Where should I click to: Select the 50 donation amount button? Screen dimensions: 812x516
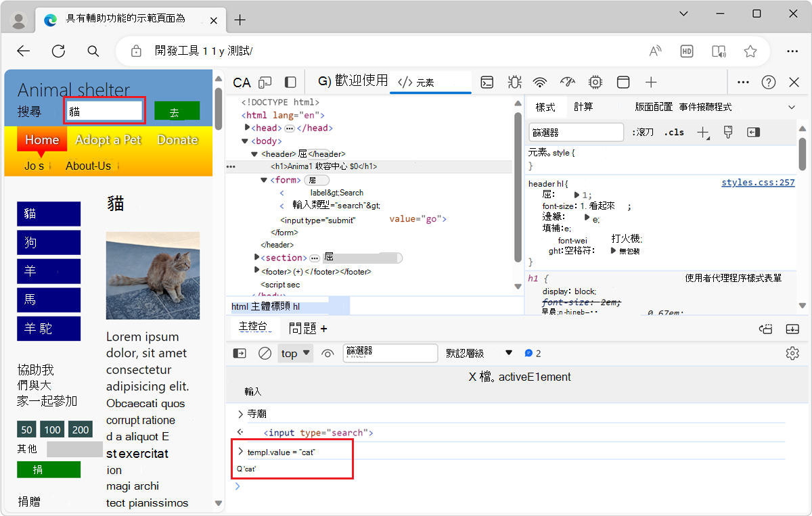tap(27, 430)
